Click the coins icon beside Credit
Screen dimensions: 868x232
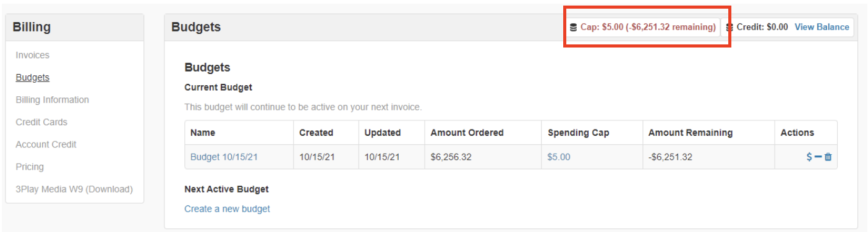click(x=730, y=27)
